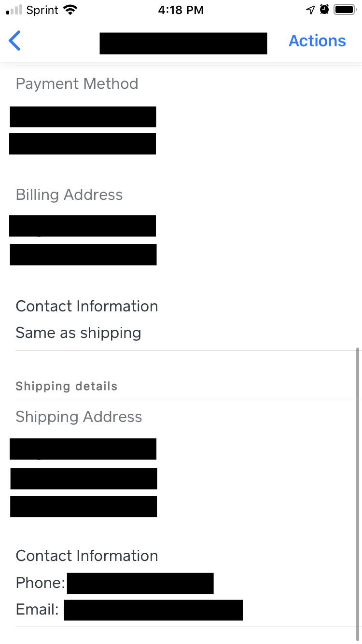
Task: Tap the alarm clock status icon
Action: 324,10
